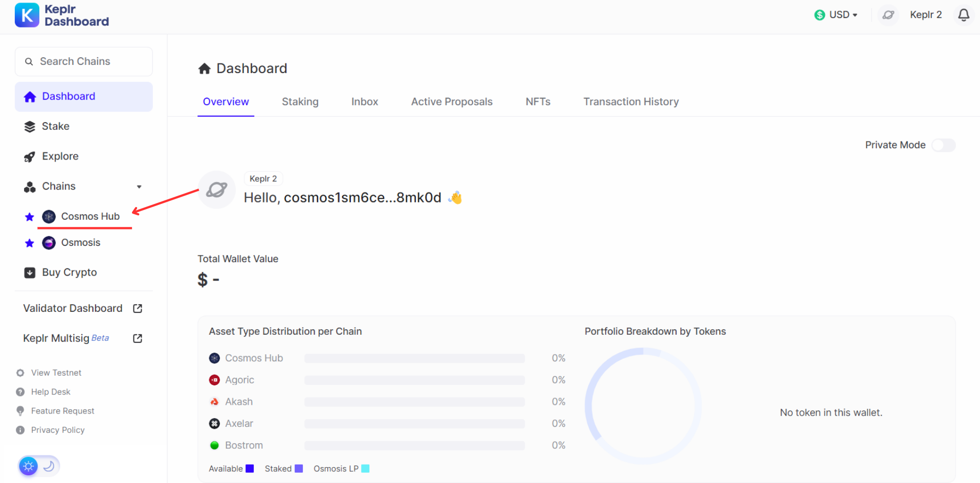Click the Staked legend color swatch

tap(299, 469)
